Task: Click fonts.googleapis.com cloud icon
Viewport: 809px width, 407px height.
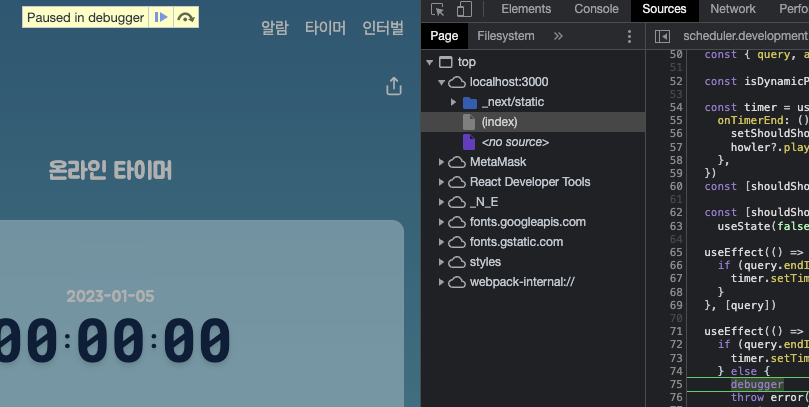Action: pyautogui.click(x=457, y=222)
